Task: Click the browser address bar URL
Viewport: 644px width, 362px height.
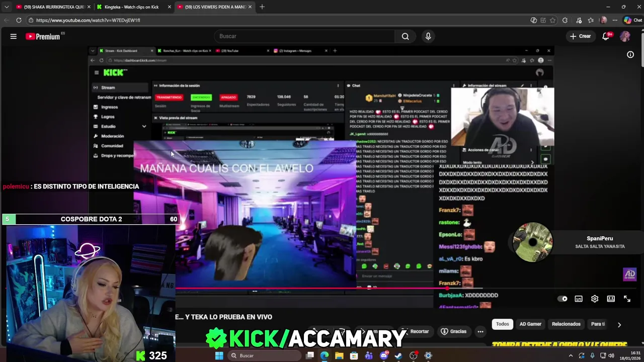Action: (88, 20)
